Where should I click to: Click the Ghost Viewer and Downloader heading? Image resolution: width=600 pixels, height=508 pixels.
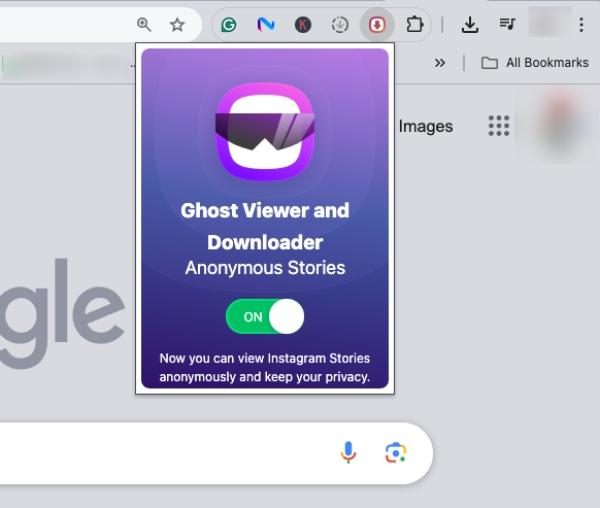click(x=265, y=226)
